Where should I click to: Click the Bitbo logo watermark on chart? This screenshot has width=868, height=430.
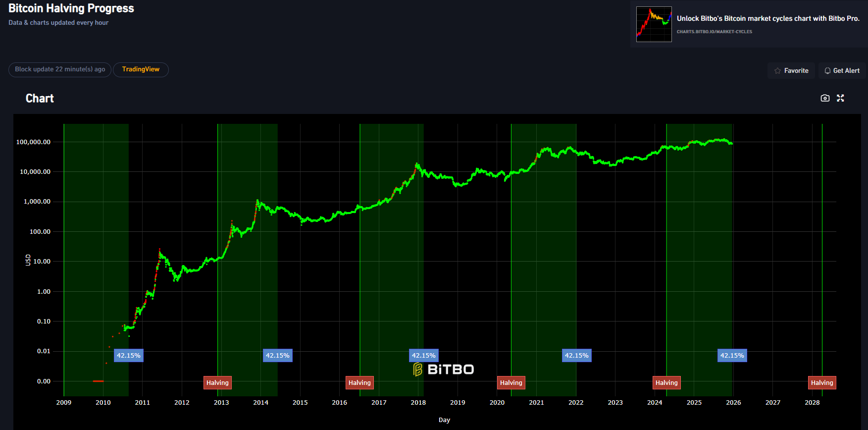click(x=444, y=370)
